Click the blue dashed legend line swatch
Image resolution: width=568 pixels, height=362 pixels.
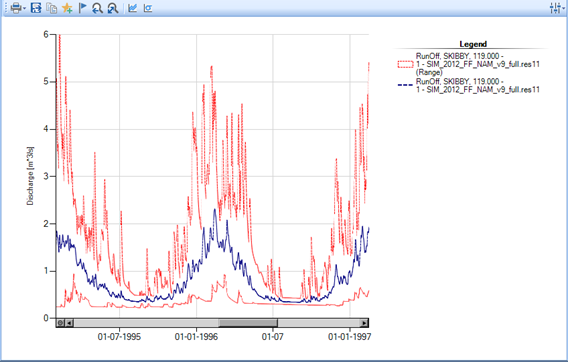pos(405,85)
